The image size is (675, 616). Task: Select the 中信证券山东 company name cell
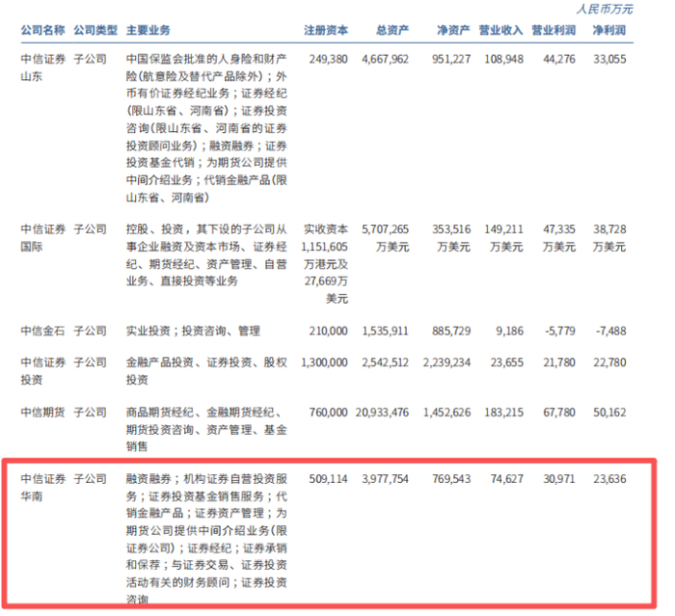tap(43, 67)
